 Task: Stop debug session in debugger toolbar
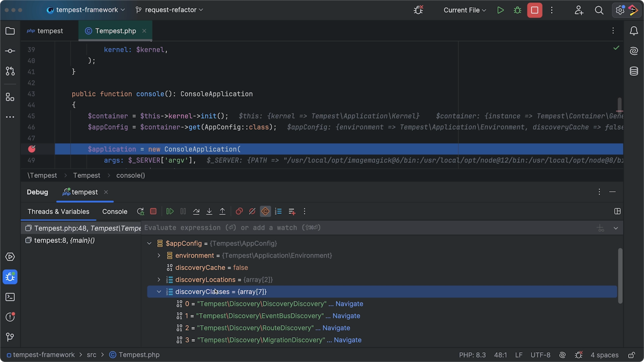153,211
